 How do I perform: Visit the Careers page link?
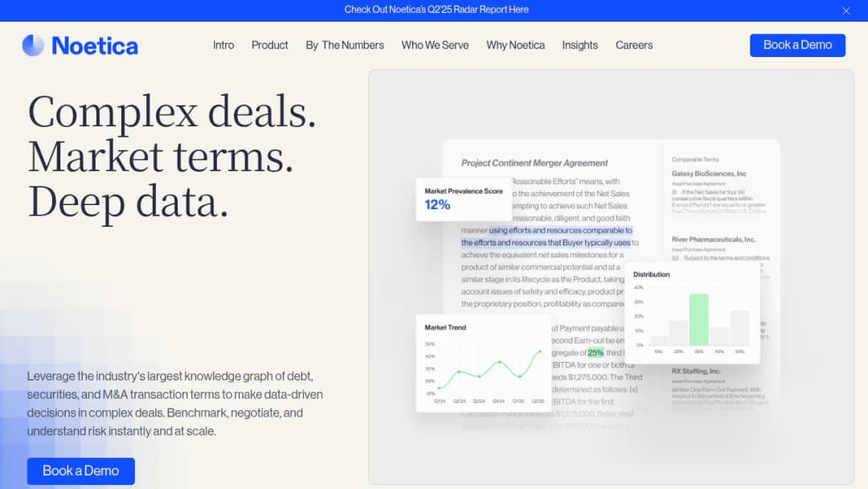[x=634, y=45]
